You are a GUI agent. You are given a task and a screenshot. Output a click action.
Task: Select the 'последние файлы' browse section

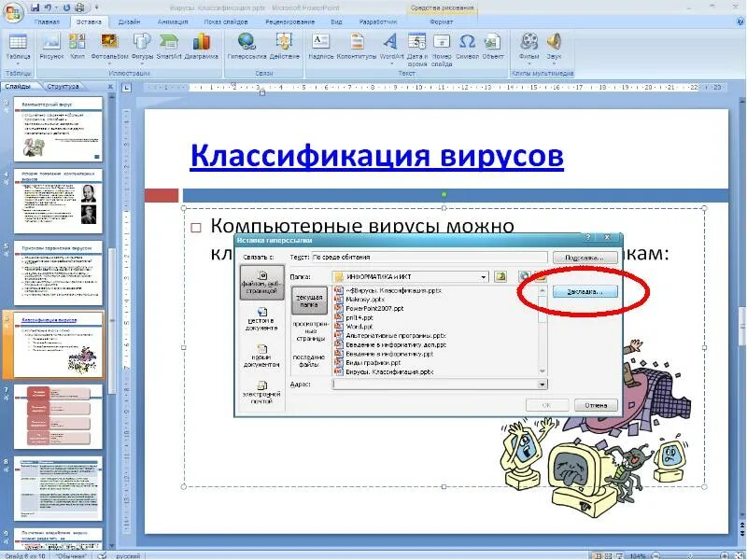click(x=309, y=360)
